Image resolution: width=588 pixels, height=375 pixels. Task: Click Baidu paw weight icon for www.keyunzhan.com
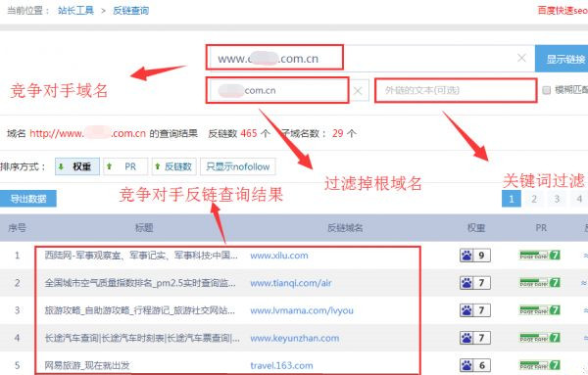pyautogui.click(x=475, y=338)
